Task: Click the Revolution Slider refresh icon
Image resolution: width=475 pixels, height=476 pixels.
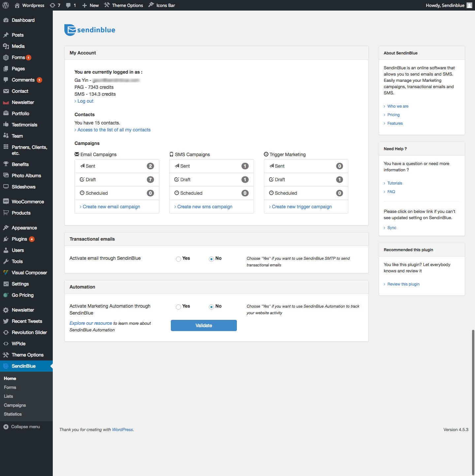Action: 6,332
